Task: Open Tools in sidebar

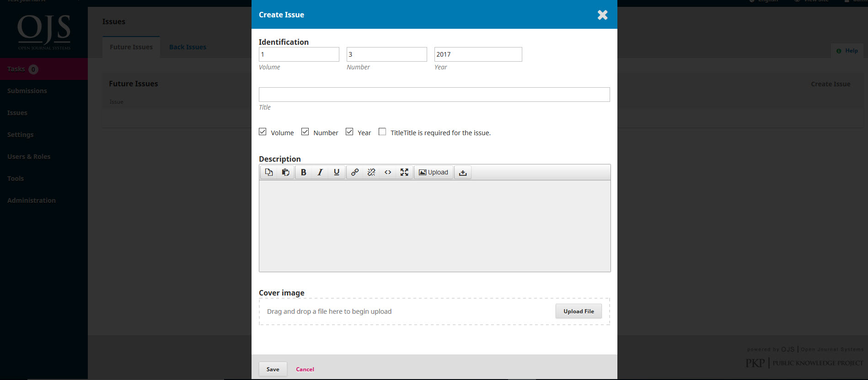Action: (44, 179)
